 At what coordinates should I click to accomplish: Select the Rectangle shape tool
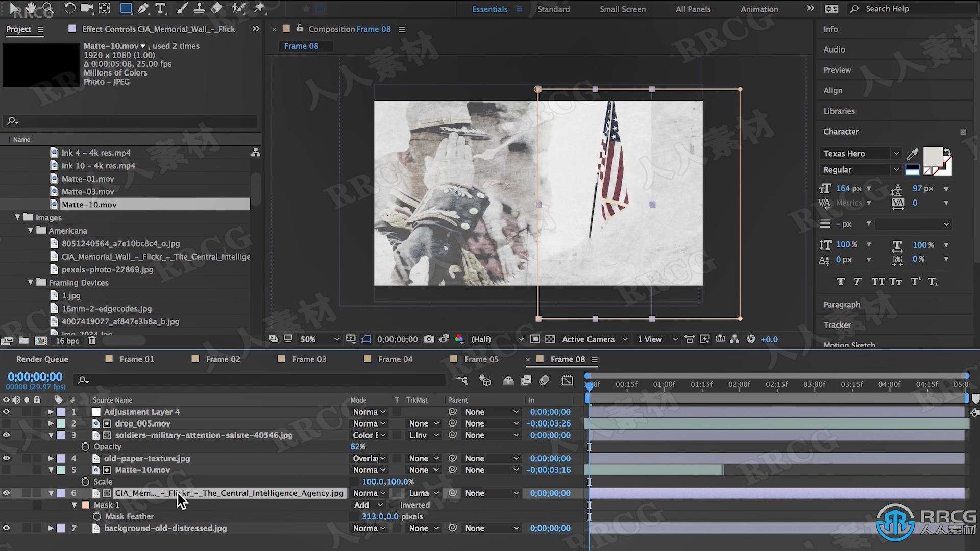[x=126, y=8]
